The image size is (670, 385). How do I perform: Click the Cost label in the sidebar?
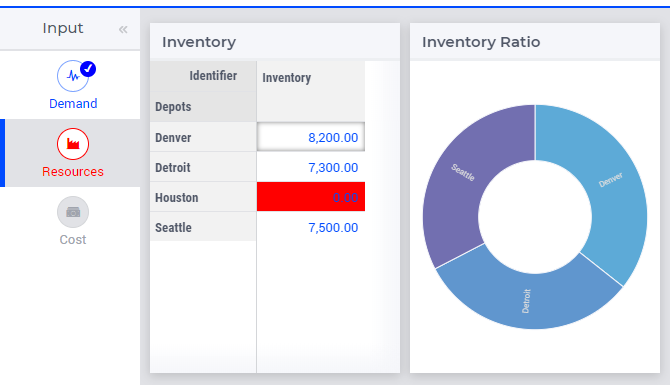(73, 240)
